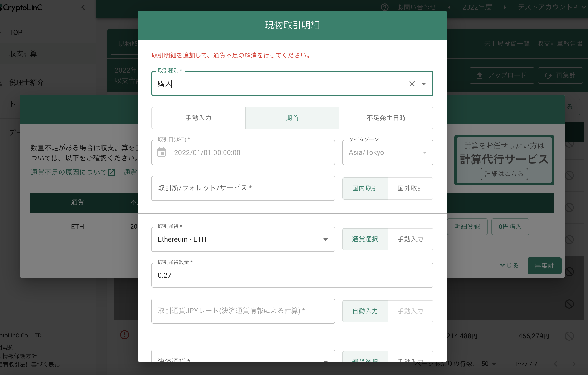Switch to 未上場投資一覧 tab
Image resolution: width=588 pixels, height=375 pixels.
pyautogui.click(x=507, y=44)
